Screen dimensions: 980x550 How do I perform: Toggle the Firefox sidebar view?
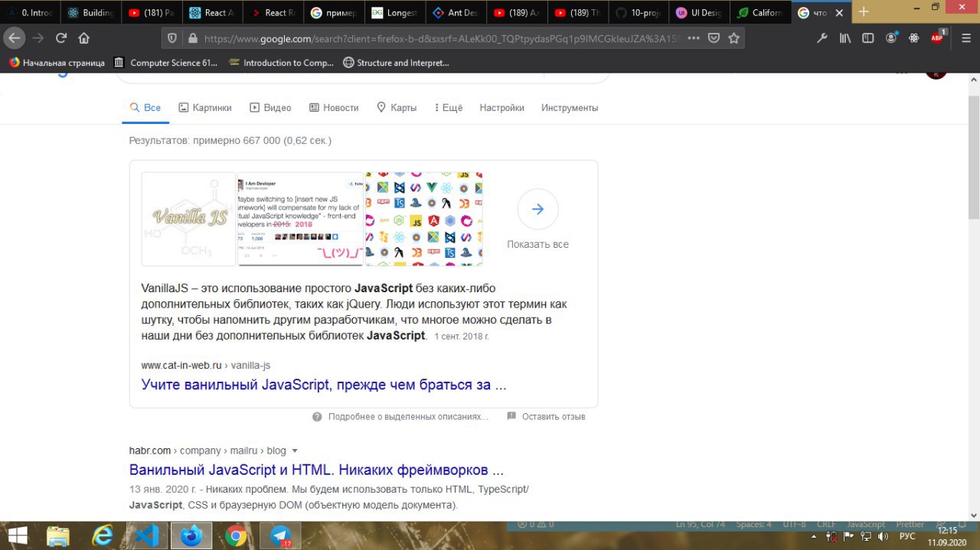coord(867,37)
